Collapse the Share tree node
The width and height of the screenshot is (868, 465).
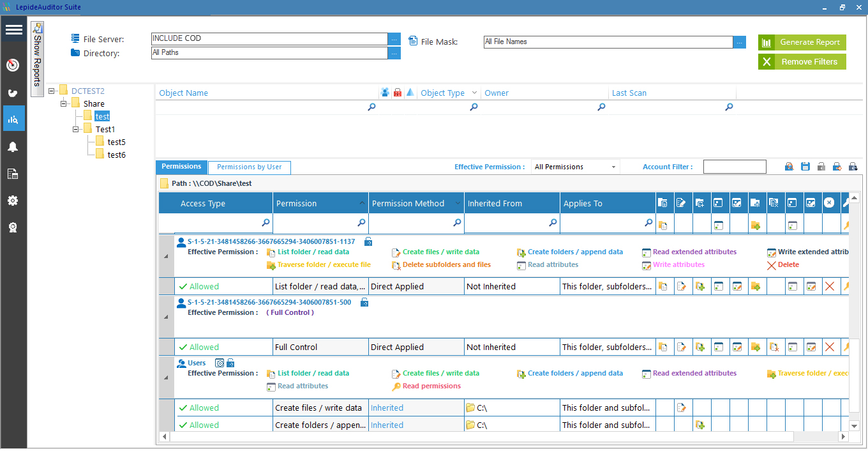pos(64,103)
